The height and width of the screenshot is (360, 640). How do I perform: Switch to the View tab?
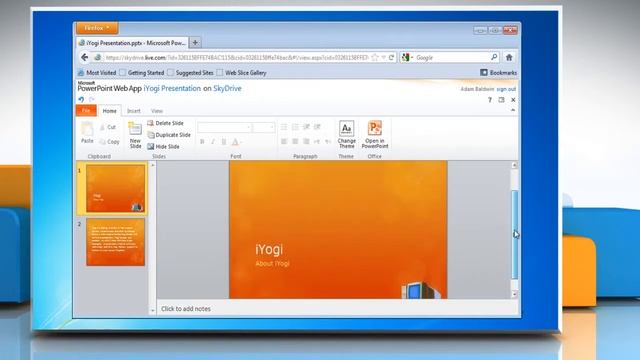[x=157, y=111]
